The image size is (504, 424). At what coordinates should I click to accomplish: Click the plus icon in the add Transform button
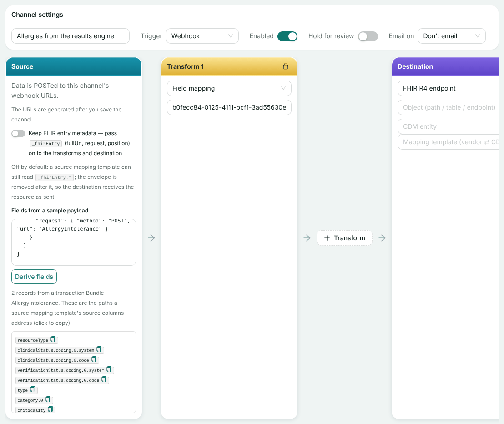tap(327, 238)
